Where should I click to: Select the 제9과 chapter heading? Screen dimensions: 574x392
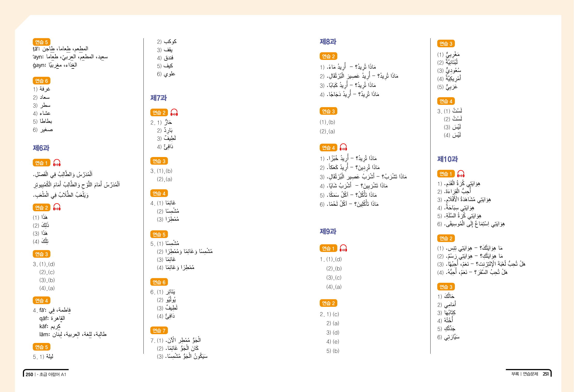click(x=328, y=231)
